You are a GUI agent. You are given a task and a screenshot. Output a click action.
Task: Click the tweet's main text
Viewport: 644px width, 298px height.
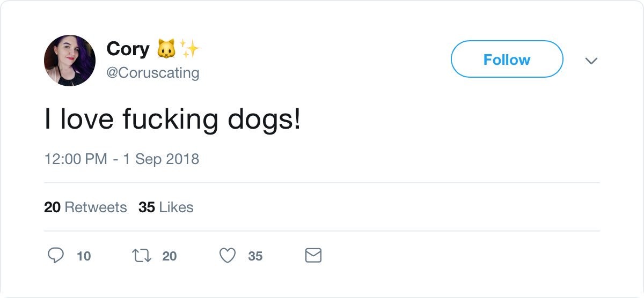(x=172, y=120)
